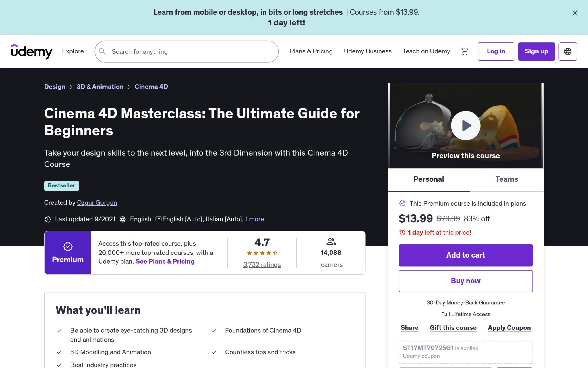Open the language globe selector

click(568, 51)
